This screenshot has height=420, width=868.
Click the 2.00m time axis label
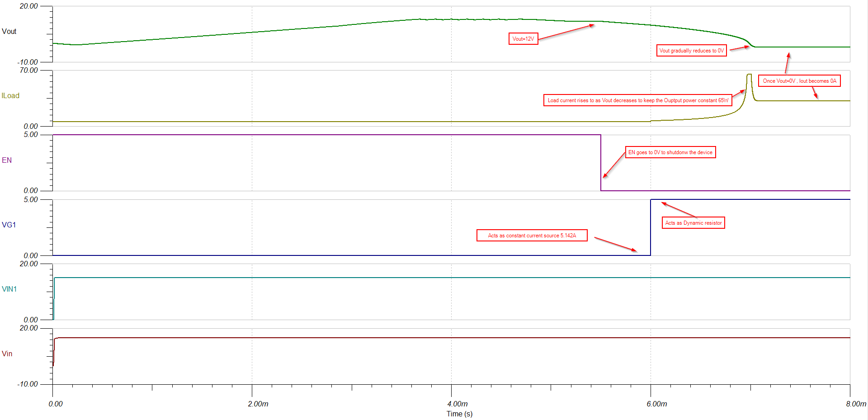click(x=258, y=404)
